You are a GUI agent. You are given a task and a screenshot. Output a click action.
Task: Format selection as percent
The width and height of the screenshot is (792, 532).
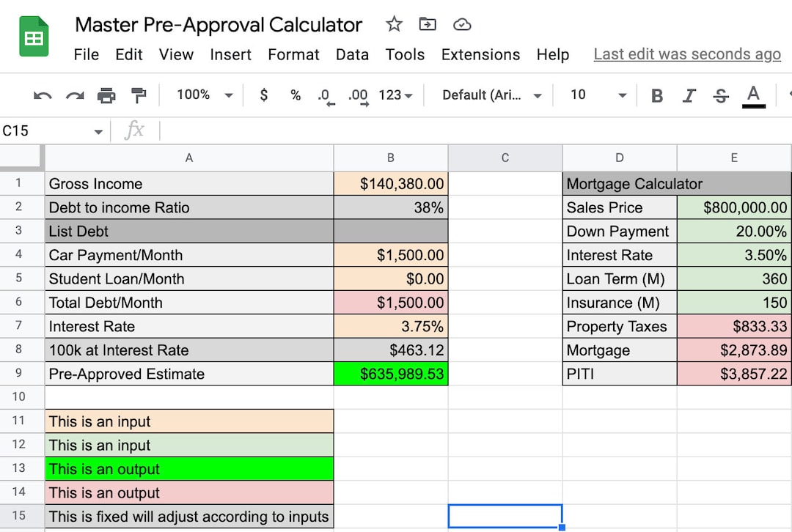click(x=295, y=95)
